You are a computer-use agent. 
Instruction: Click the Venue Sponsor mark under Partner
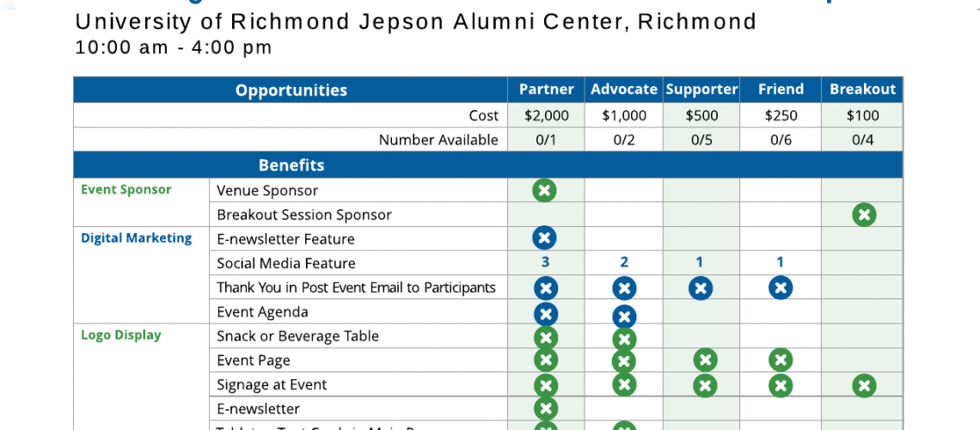[544, 190]
